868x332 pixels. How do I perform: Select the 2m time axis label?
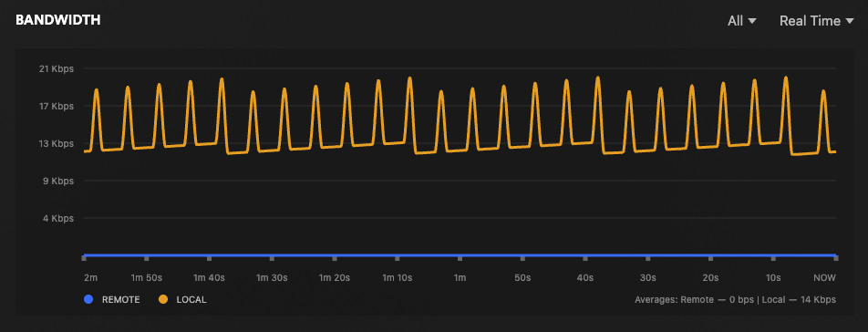click(91, 277)
